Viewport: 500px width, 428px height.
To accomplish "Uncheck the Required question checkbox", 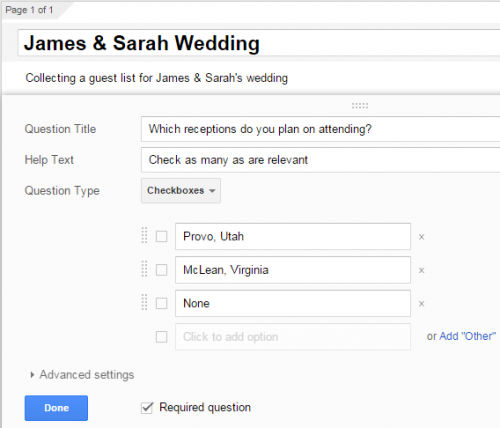I will click(147, 408).
